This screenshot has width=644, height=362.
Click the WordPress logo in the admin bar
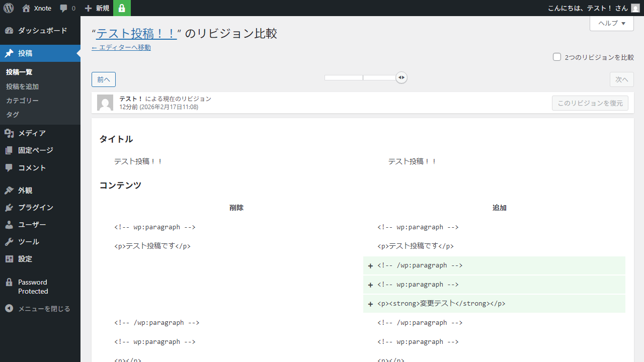(8, 8)
